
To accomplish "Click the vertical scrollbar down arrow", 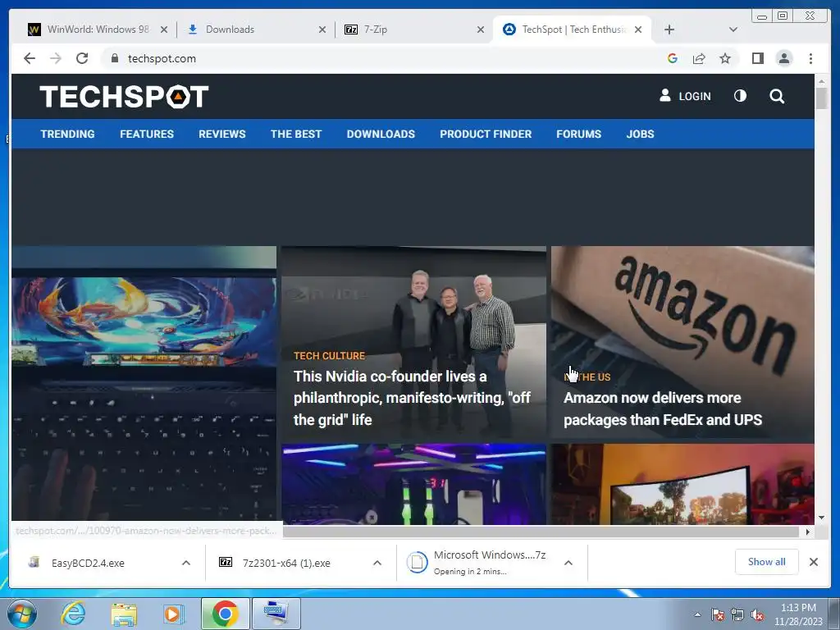I will point(821,518).
